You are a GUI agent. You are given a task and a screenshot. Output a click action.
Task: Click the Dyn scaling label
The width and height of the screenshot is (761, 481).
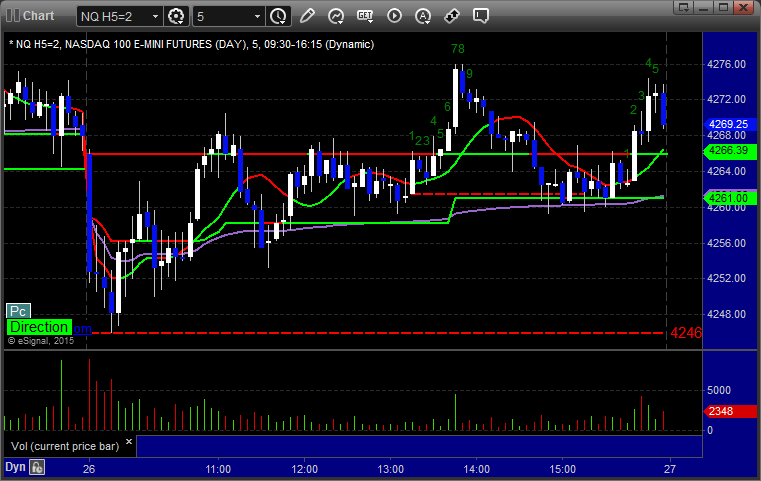[x=15, y=467]
